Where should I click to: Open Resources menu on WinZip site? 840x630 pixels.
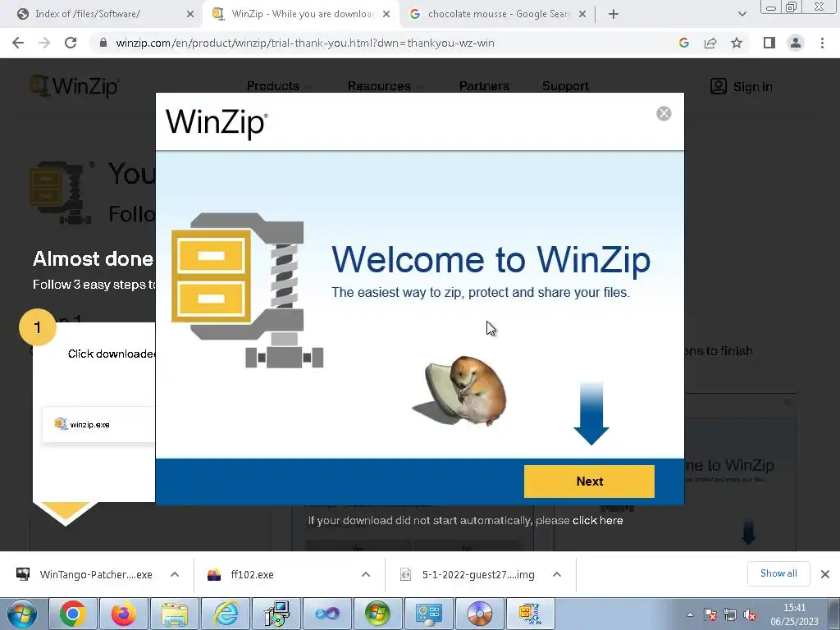coord(385,85)
